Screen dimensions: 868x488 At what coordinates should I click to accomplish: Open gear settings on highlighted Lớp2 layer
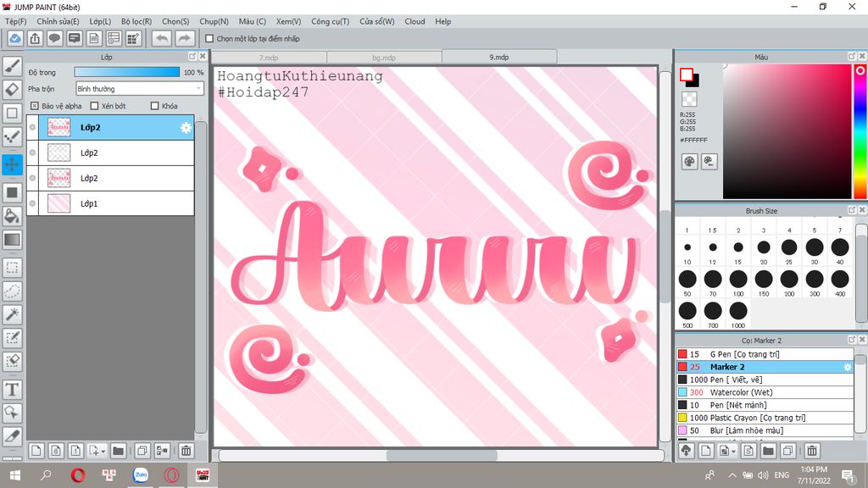point(186,127)
